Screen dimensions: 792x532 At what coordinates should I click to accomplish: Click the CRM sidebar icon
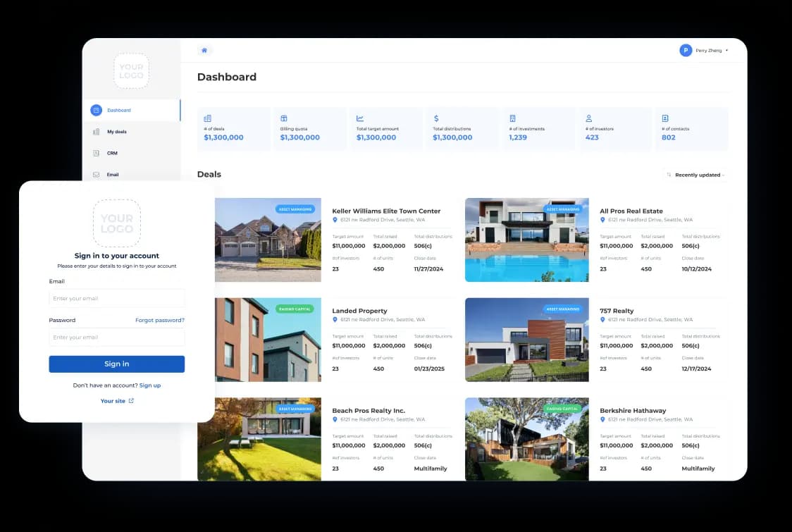[97, 153]
